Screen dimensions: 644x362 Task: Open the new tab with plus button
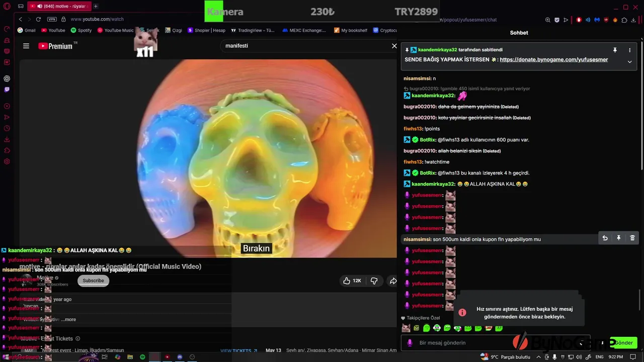(96, 7)
